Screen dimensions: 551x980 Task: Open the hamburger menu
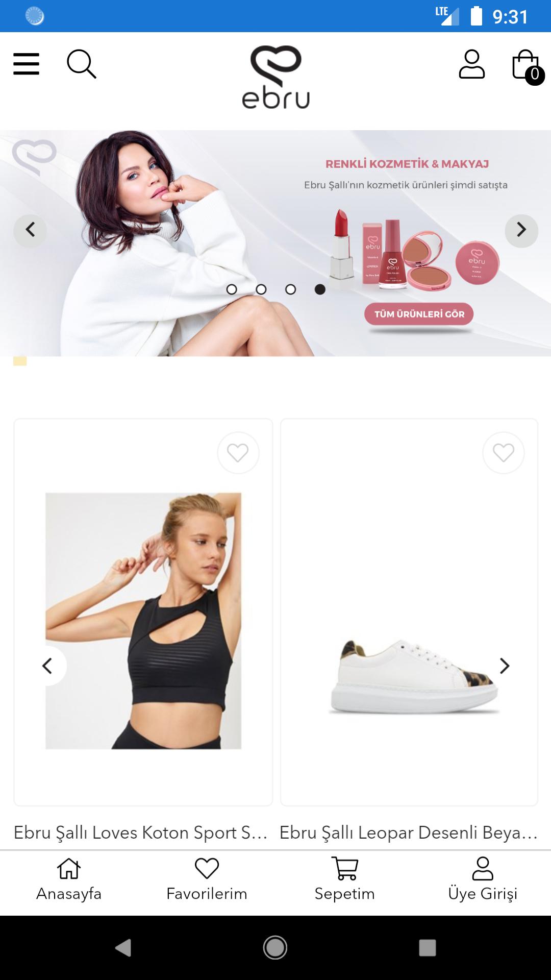pos(26,64)
